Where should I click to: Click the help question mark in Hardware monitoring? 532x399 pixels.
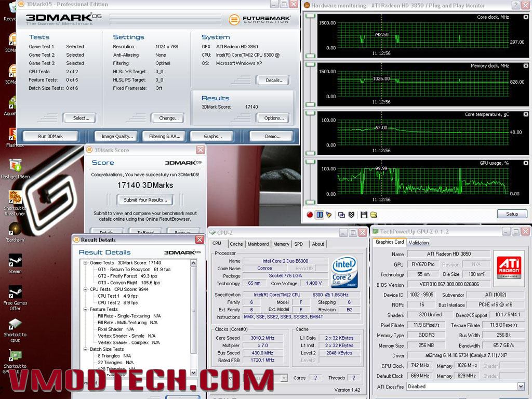(x=515, y=5)
